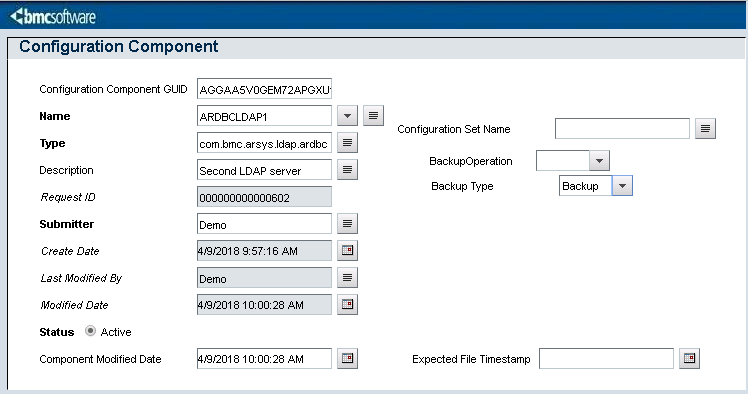Expand the Backup Type dropdown arrow
Viewport: 748px width, 394px height.
coord(622,186)
